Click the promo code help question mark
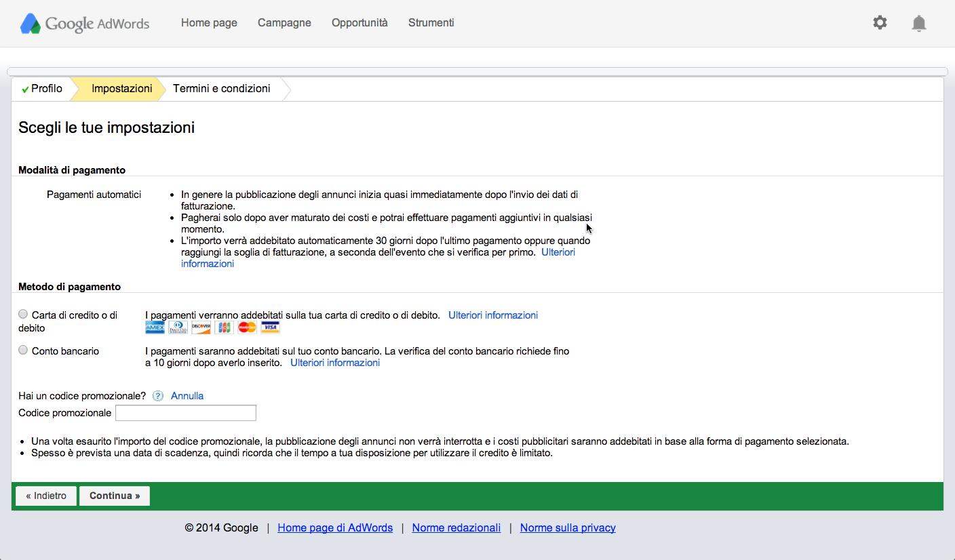The height and width of the screenshot is (560, 955). (158, 396)
